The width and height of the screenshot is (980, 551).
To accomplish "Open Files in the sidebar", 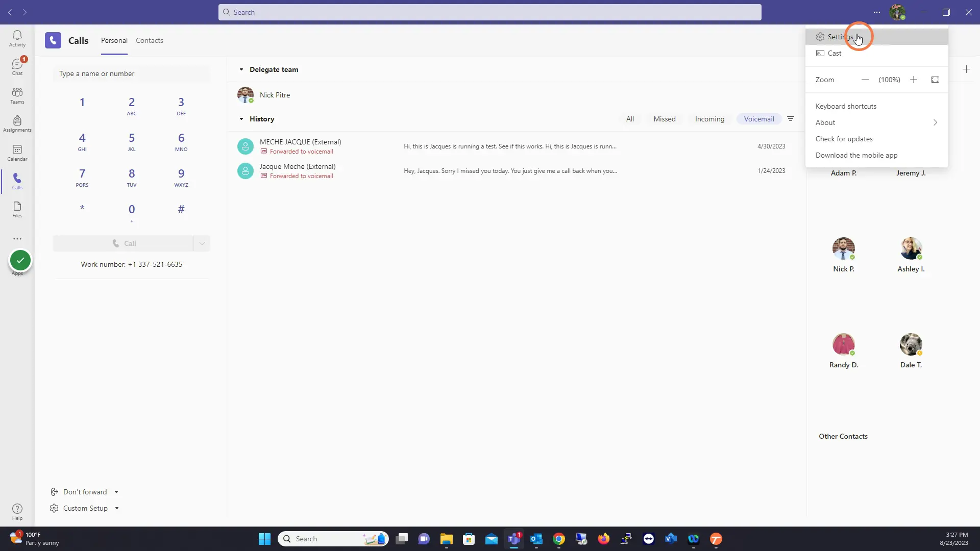I will pyautogui.click(x=17, y=210).
